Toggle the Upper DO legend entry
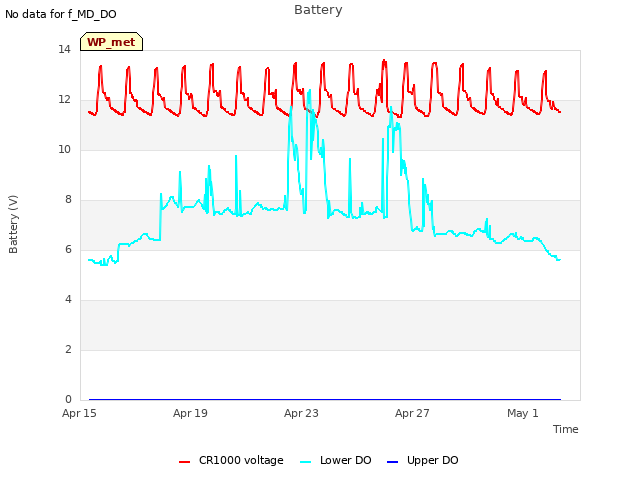 [x=422, y=460]
